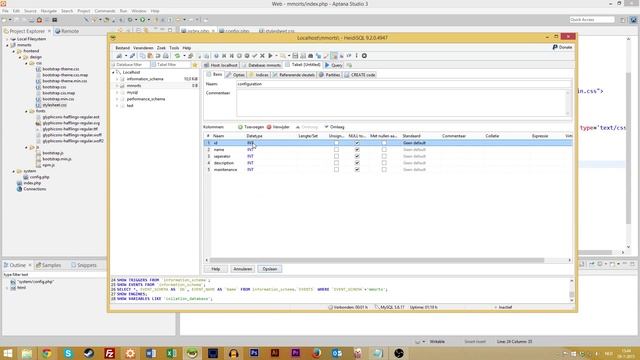
Task: Open the Query tab
Action: pos(333,65)
